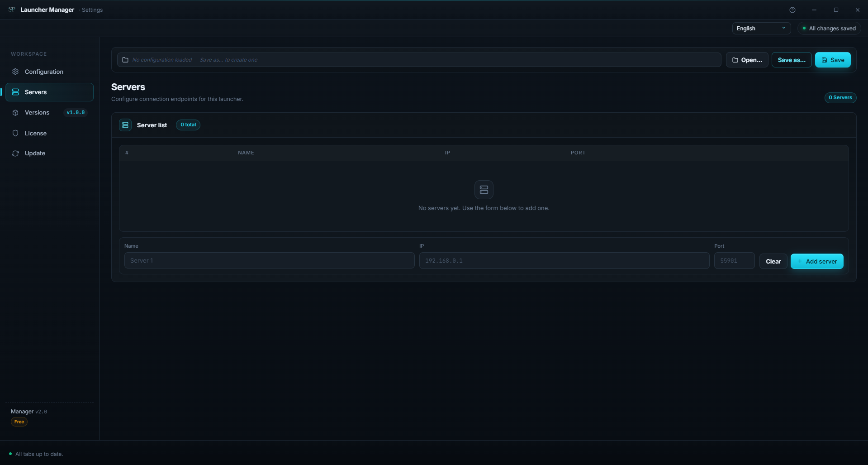
Task: Click the IP column header
Action: tap(447, 153)
